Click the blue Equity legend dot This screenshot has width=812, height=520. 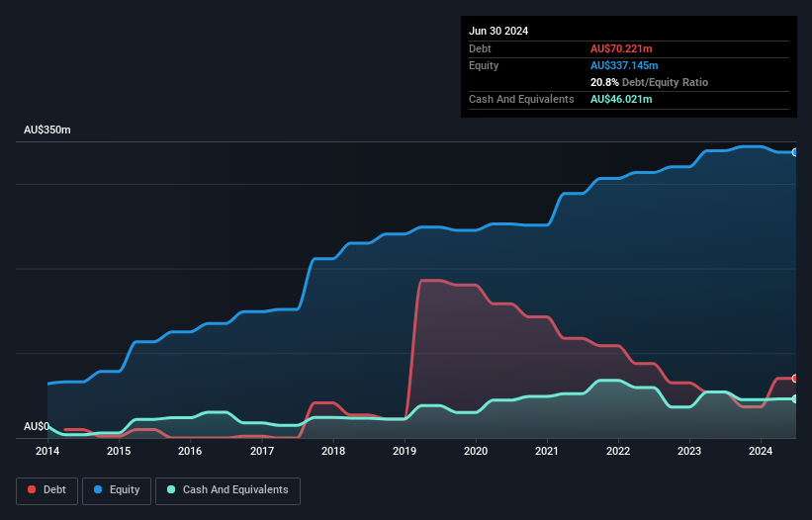tap(98, 489)
